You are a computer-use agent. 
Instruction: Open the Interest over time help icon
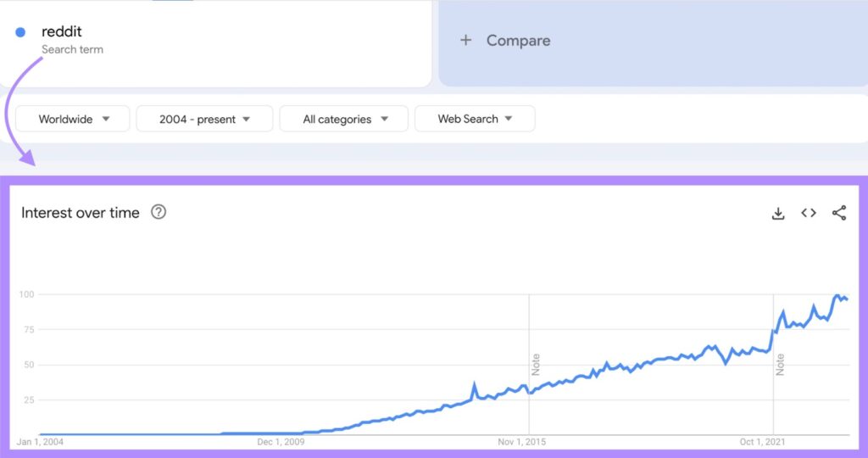(159, 212)
